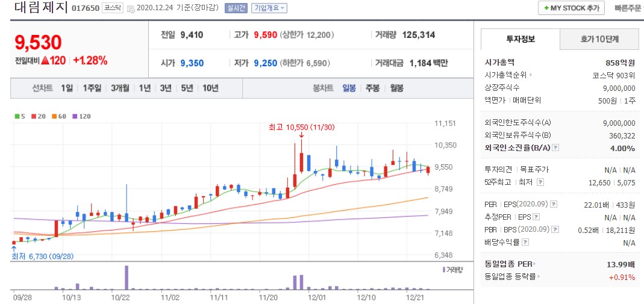Click the 13.99배 industry PER value
The height and width of the screenshot is (304, 644).
(621, 264)
